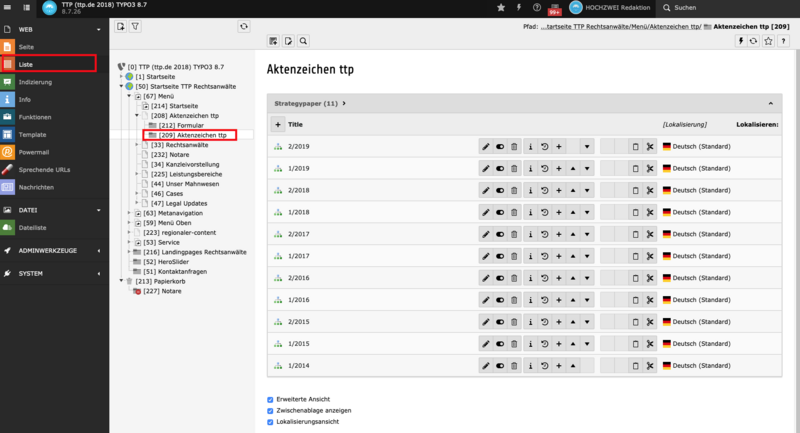Collapse the Strategypaper table section
This screenshot has width=800, height=433.
point(770,103)
